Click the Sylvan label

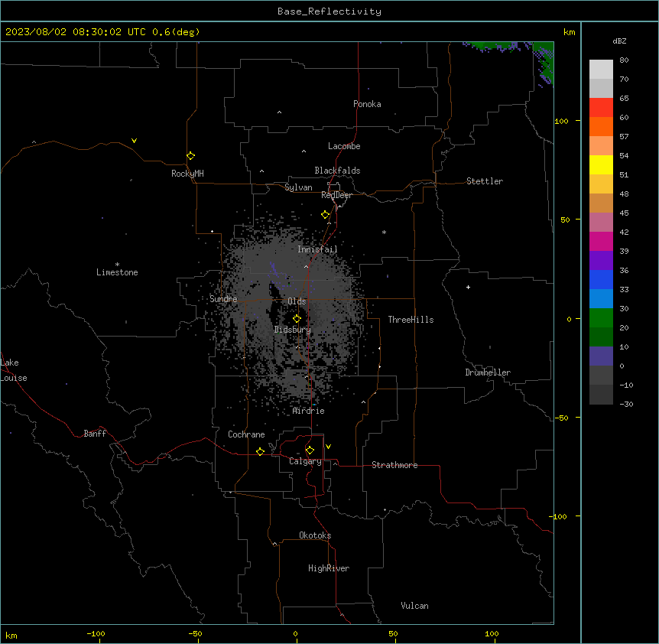(298, 187)
